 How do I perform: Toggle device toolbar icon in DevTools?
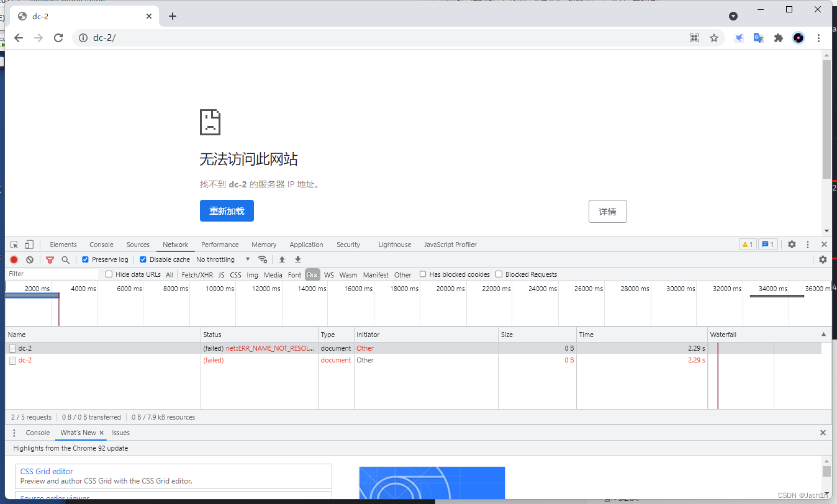(x=29, y=245)
